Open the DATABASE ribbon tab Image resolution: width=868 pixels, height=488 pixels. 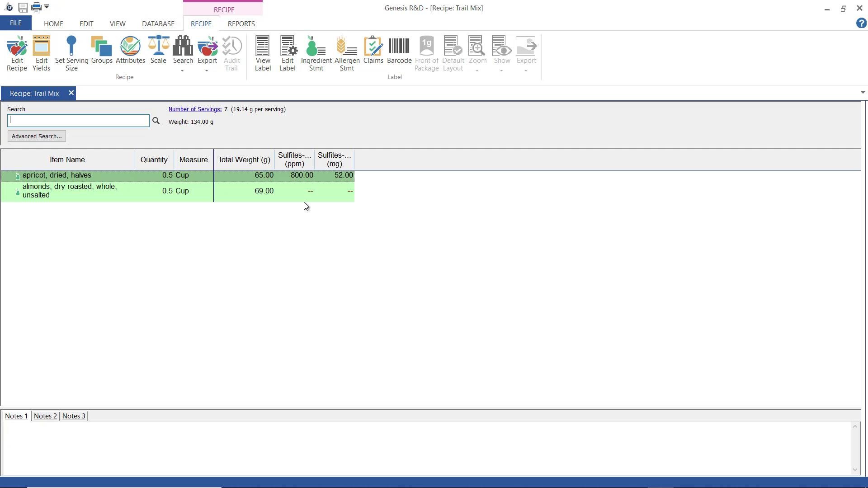click(158, 23)
